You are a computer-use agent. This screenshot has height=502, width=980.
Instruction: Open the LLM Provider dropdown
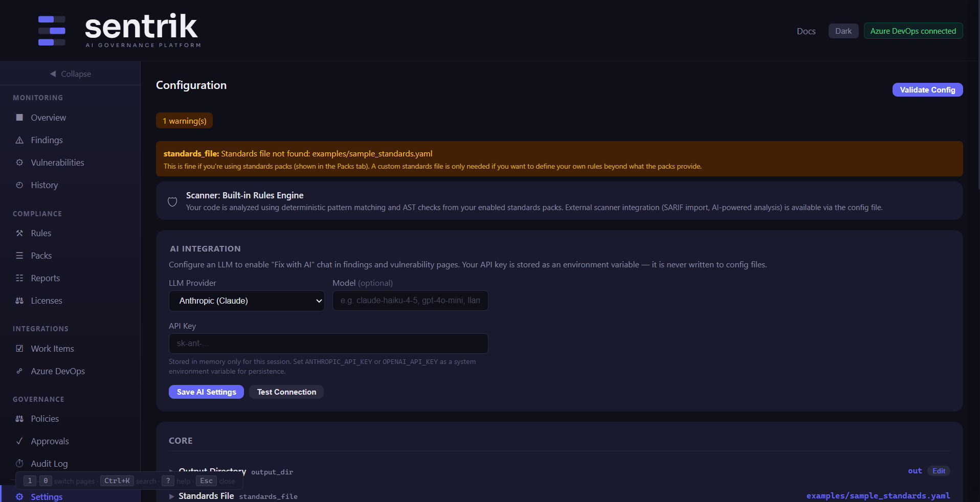pos(247,301)
